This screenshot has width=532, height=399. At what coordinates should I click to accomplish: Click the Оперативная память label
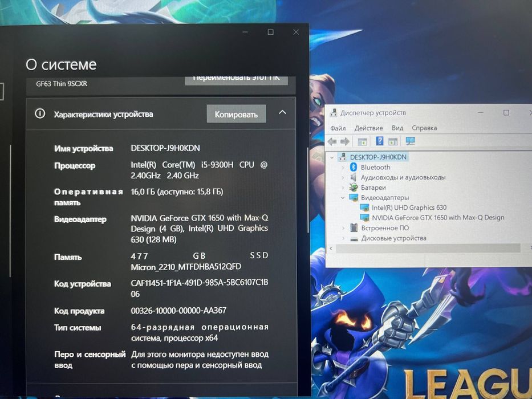click(88, 197)
